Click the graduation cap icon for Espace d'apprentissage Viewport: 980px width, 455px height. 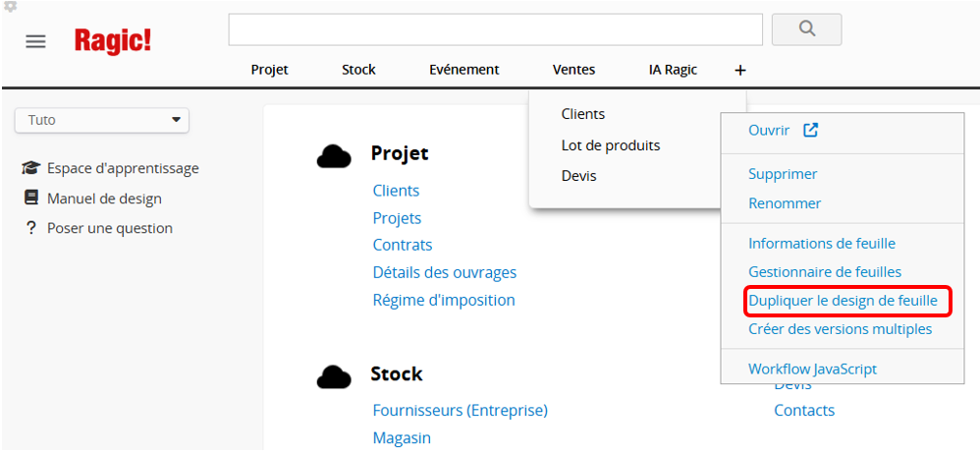pyautogui.click(x=30, y=168)
